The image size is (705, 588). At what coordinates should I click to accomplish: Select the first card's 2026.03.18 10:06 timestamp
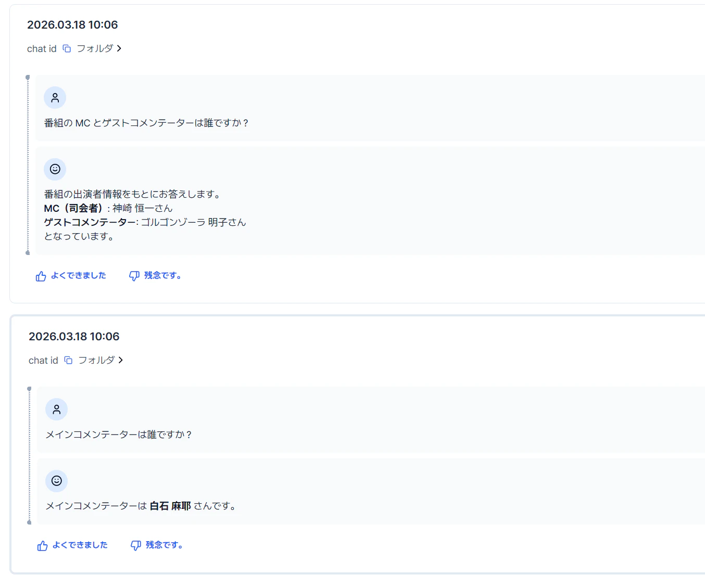72,24
